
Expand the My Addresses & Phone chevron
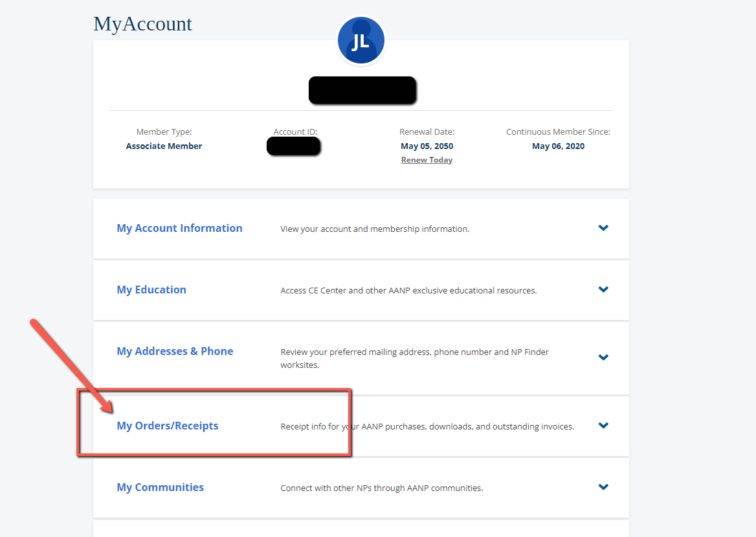(x=603, y=358)
